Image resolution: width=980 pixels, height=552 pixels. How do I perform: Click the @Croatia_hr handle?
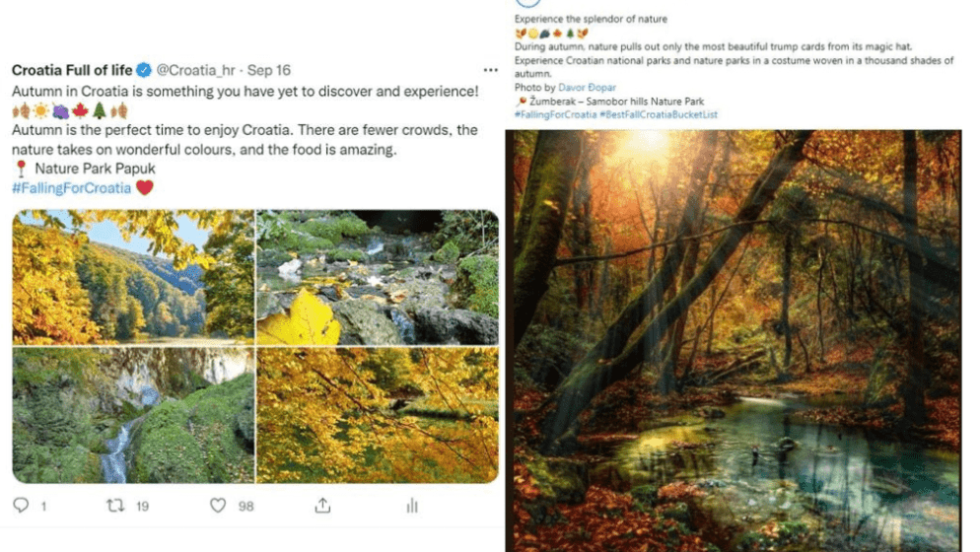tap(196, 70)
